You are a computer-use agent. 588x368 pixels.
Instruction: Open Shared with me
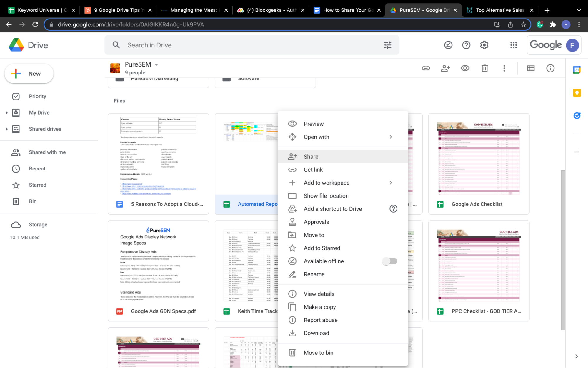(47, 152)
